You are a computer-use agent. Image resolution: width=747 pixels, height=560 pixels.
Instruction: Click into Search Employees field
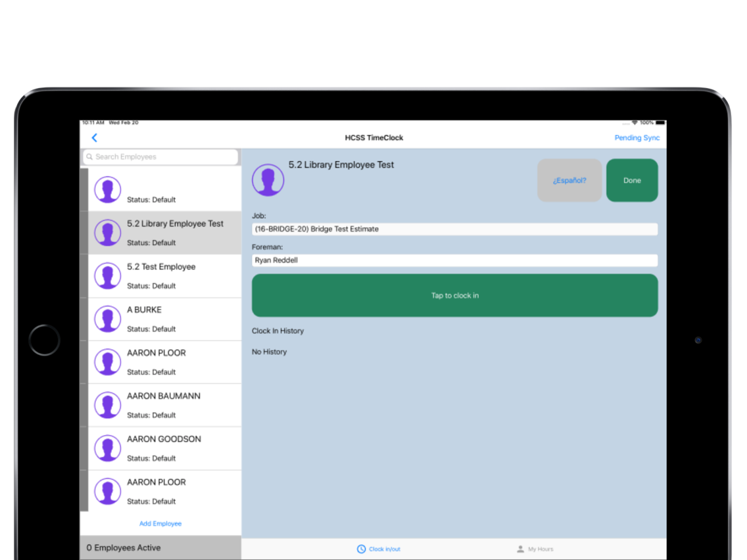160,156
